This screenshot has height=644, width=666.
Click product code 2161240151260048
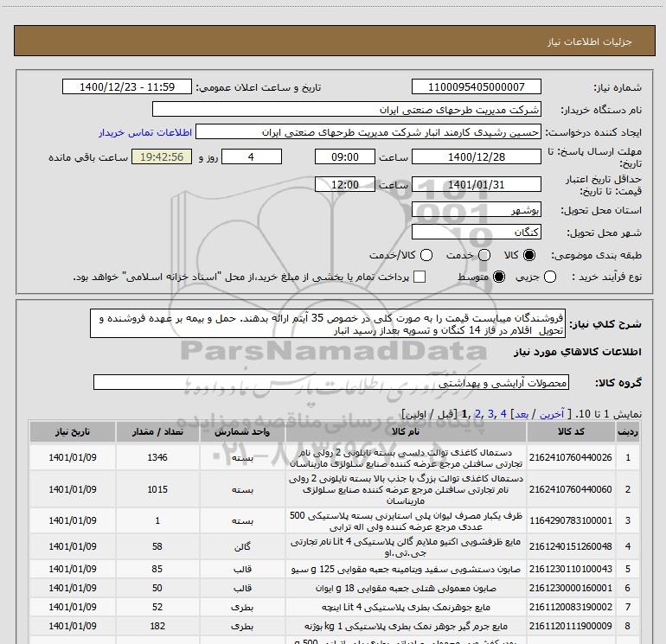[571, 546]
